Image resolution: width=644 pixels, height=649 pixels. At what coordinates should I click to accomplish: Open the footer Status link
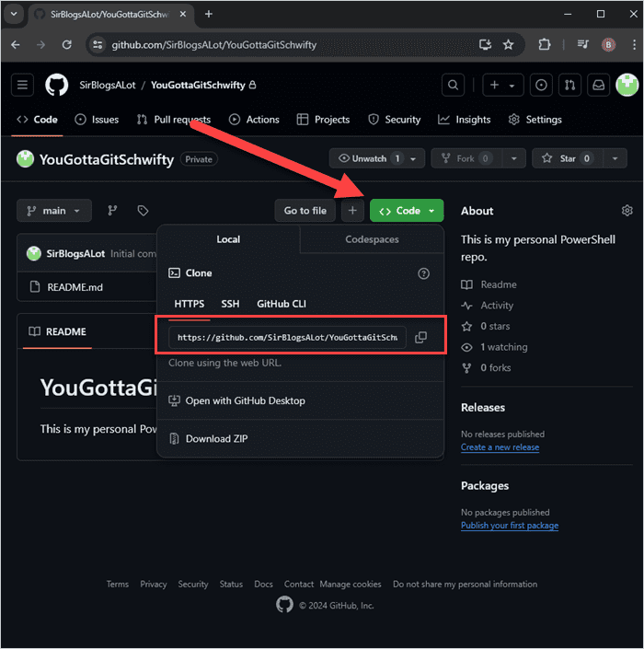(231, 584)
